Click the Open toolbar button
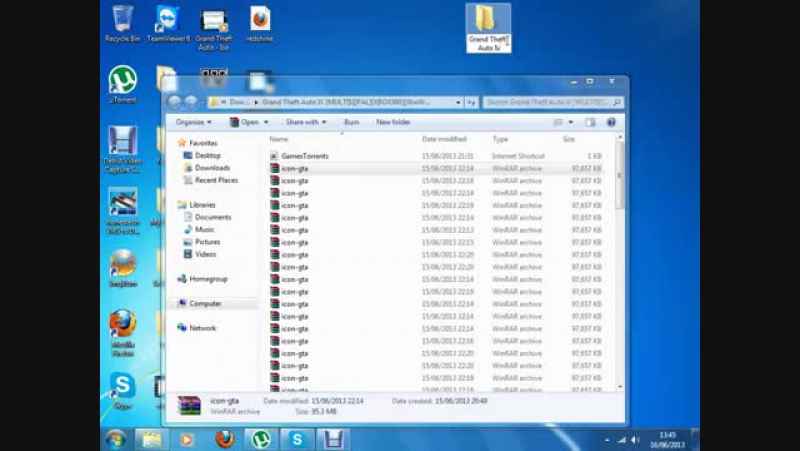 [245, 122]
